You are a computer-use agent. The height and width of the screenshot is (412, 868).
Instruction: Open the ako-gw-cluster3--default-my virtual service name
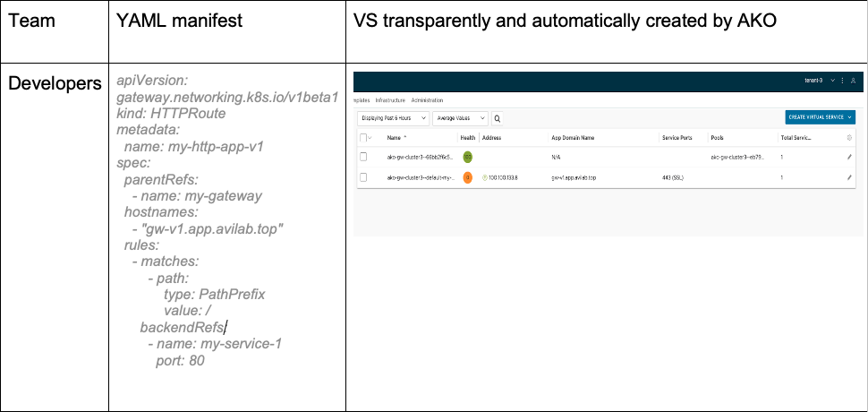(x=420, y=177)
